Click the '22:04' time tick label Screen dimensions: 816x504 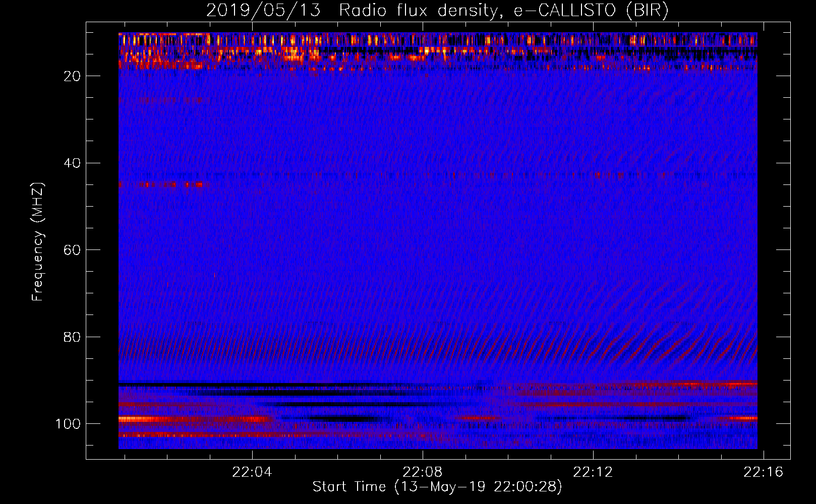click(x=252, y=472)
